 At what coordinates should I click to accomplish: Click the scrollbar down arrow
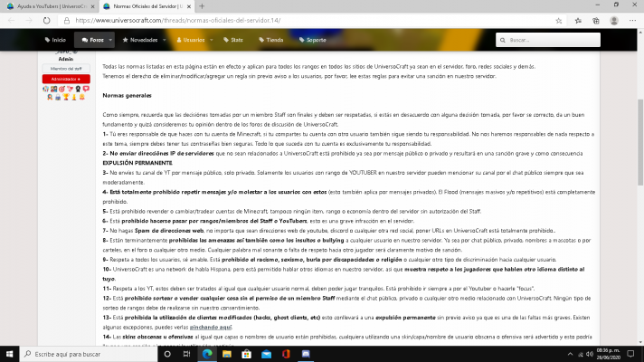640,342
